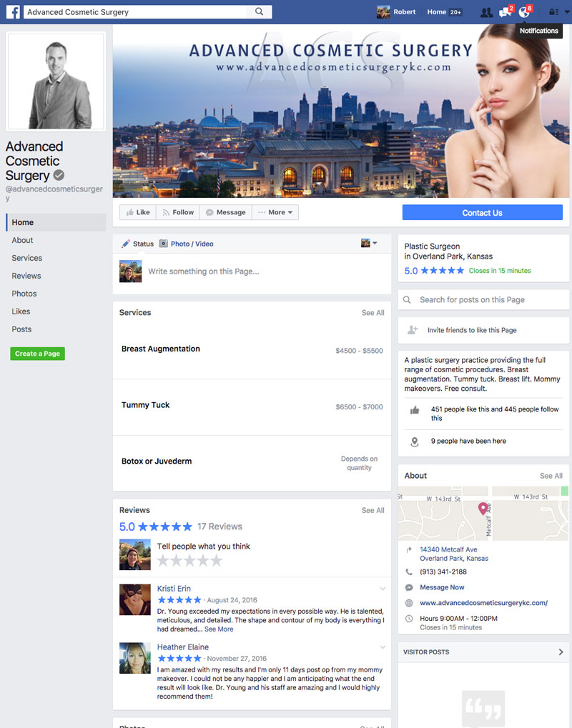This screenshot has width=572, height=728.
Task: Click Heather Elaine's reviewer avatar
Action: coord(134,658)
